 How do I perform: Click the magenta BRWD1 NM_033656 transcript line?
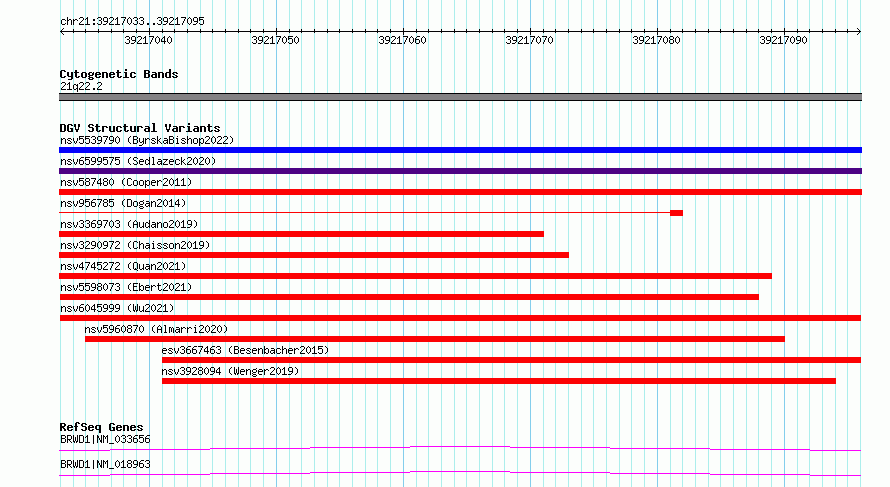coord(460,448)
